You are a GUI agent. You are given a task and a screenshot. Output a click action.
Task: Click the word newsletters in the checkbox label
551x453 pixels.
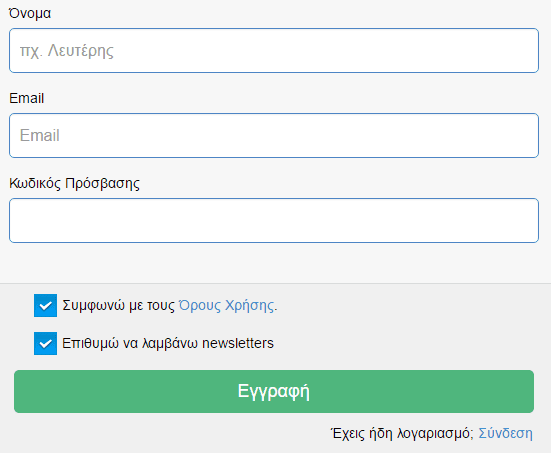pyautogui.click(x=238, y=343)
